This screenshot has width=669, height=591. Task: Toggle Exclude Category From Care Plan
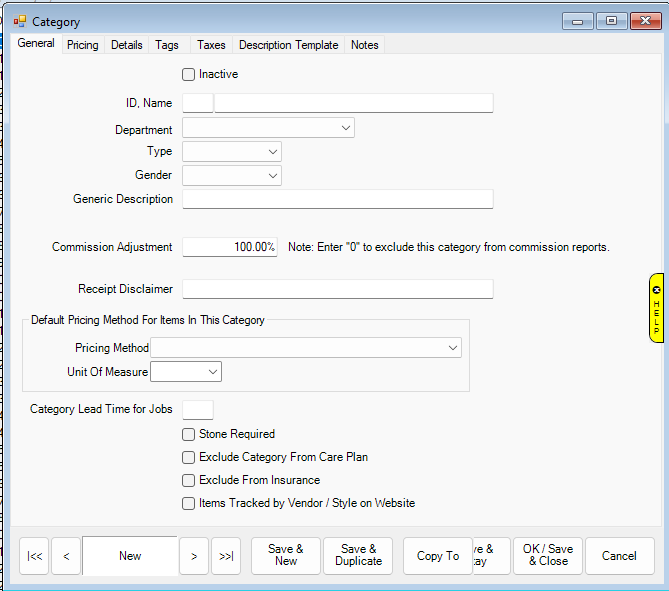click(189, 457)
